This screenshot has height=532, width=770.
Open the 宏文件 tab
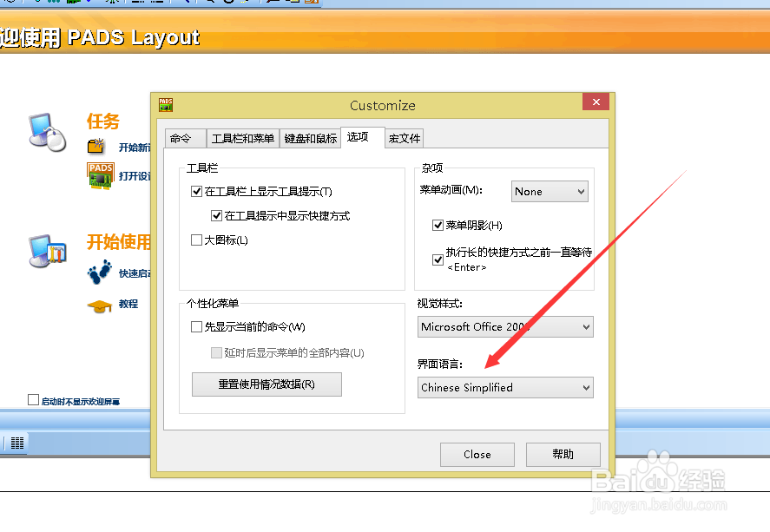405,138
